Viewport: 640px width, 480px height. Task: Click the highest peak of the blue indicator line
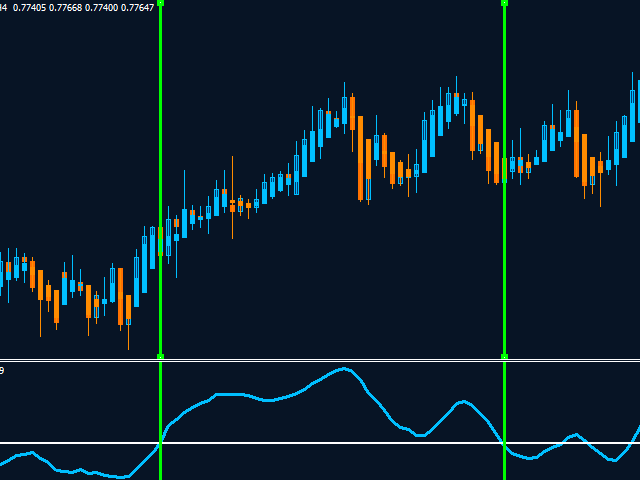coord(345,369)
